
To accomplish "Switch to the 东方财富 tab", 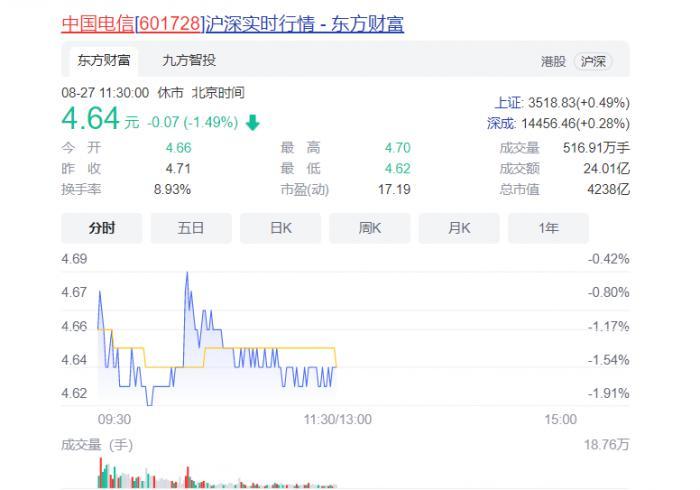I will click(104, 60).
